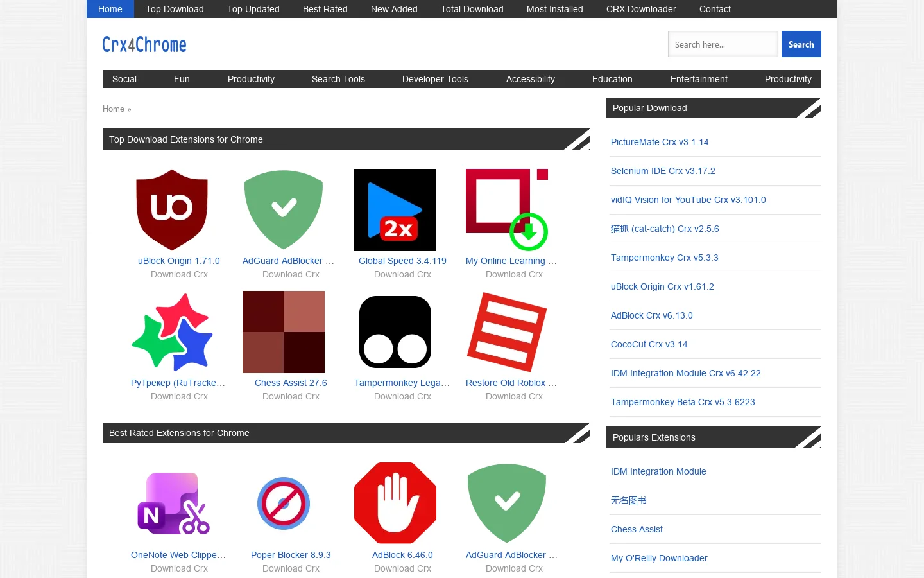Click My O'Reilly Downloader link

(659, 558)
